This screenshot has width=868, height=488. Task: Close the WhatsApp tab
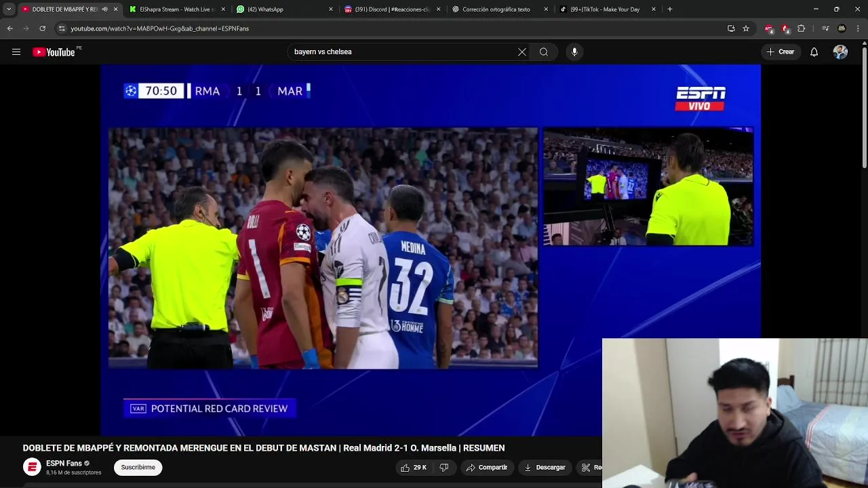pyautogui.click(x=331, y=9)
